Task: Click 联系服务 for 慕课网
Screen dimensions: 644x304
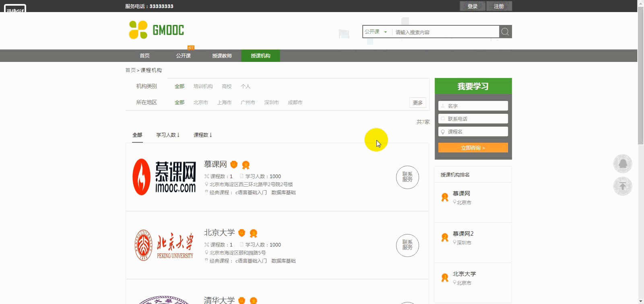Action: (407, 177)
